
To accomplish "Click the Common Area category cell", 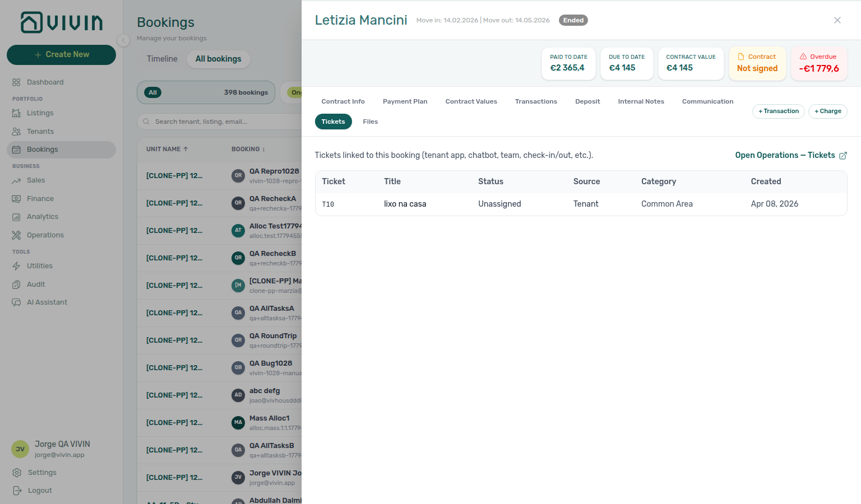I will click(x=667, y=204).
